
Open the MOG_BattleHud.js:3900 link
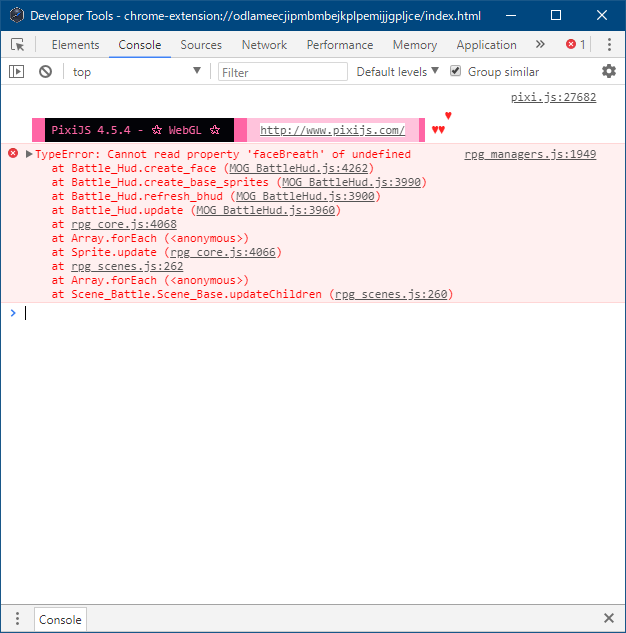click(305, 196)
